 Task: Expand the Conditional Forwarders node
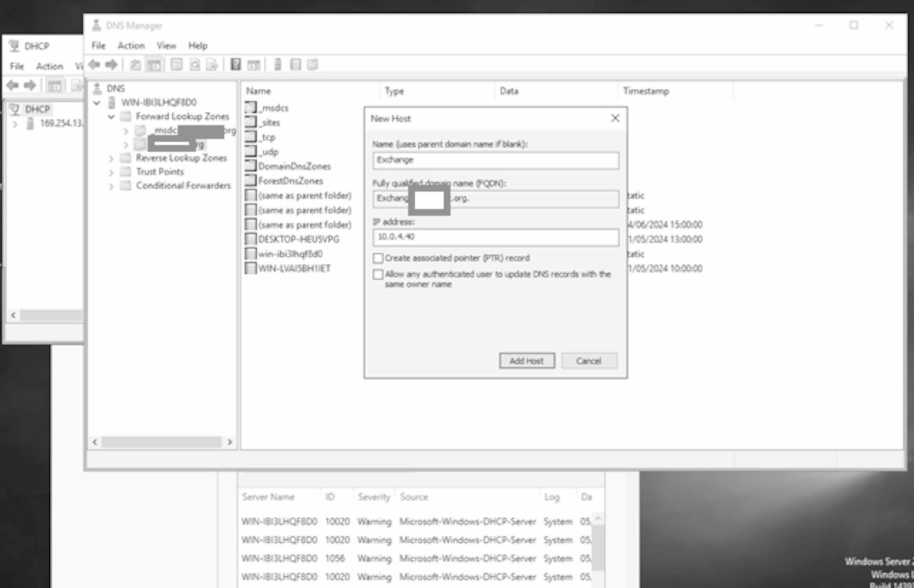(x=111, y=186)
